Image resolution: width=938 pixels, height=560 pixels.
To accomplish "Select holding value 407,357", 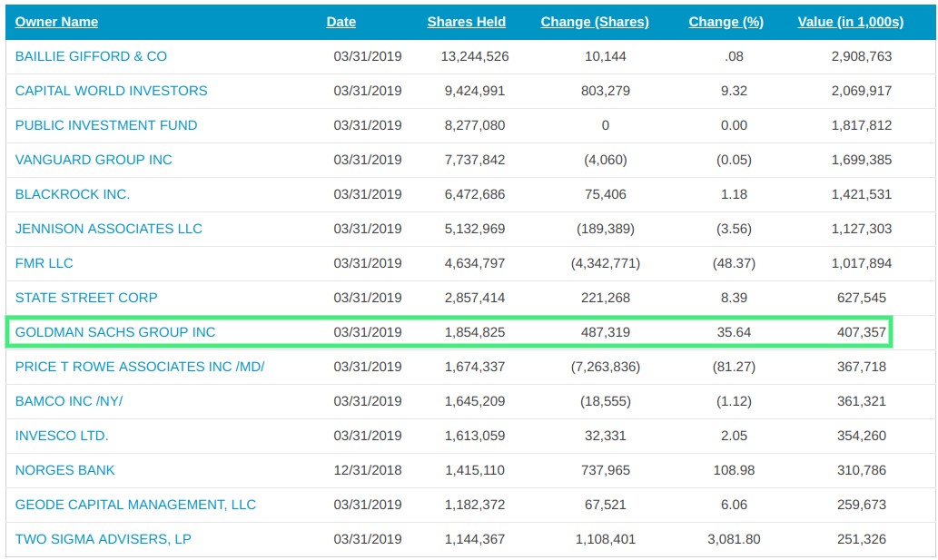I will pyautogui.click(x=862, y=332).
